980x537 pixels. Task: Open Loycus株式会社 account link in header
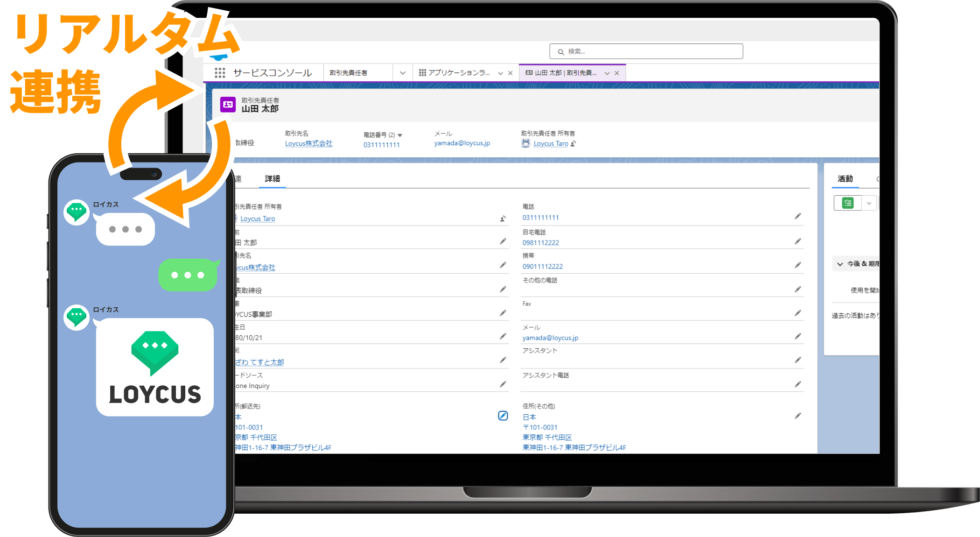click(x=308, y=143)
